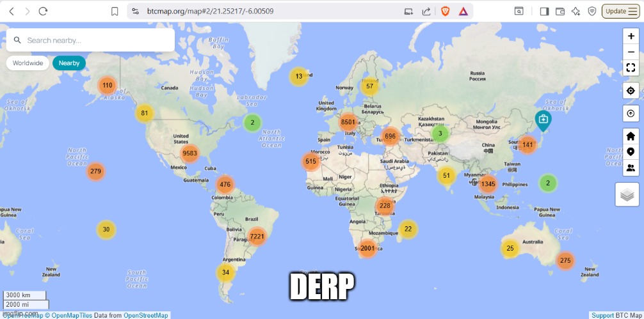This screenshot has height=319, width=644.
Task: Click the Support link at bottom right
Action: pyautogui.click(x=602, y=315)
